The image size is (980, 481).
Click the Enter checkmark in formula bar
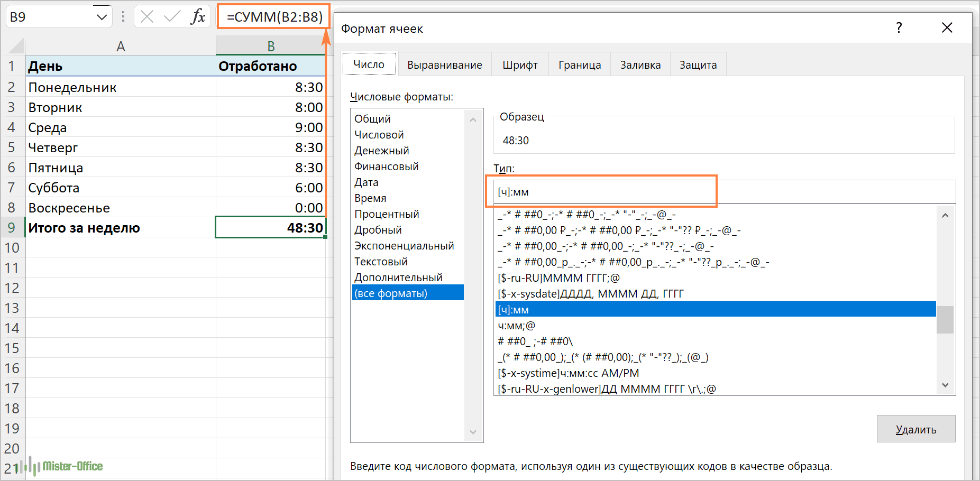pos(172,17)
